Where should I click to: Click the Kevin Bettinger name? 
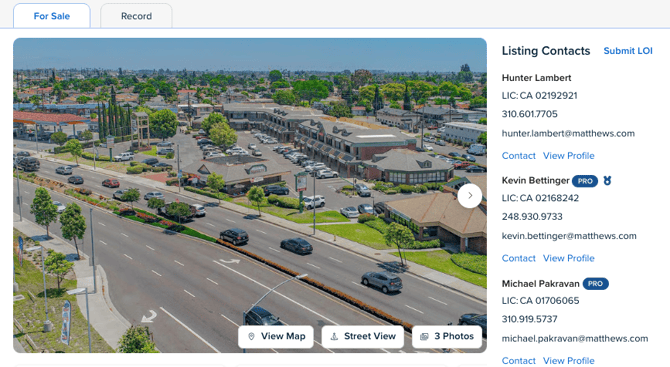(535, 181)
